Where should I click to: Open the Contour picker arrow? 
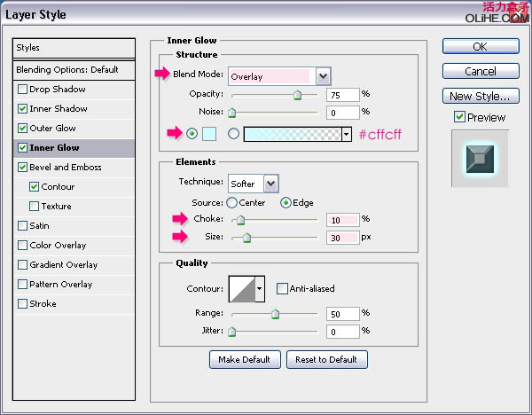tap(260, 289)
